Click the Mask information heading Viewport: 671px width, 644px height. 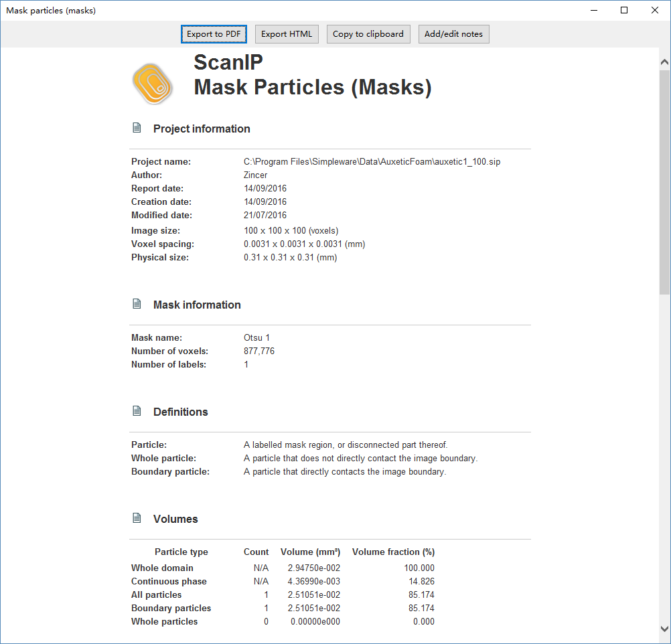click(x=197, y=305)
